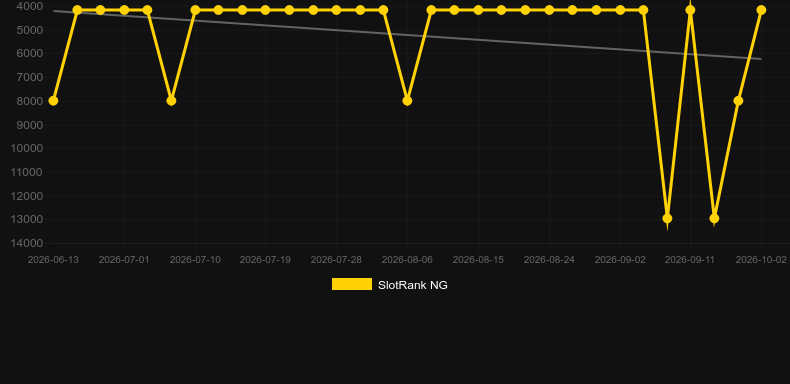Image resolution: width=790 pixels, height=384 pixels.
Task: Click the 14000 y-axis label
Action: [27, 243]
